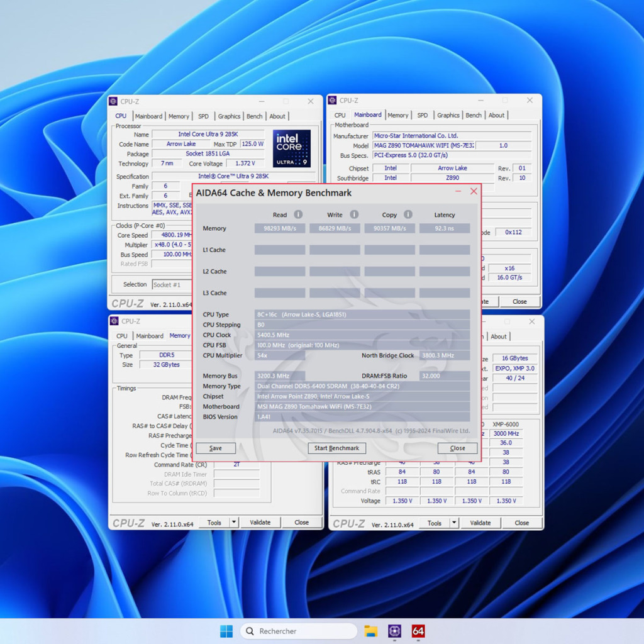The width and height of the screenshot is (644, 644).
Task: Click CPU-Z title icon in bottom-left window
Action: point(114,321)
